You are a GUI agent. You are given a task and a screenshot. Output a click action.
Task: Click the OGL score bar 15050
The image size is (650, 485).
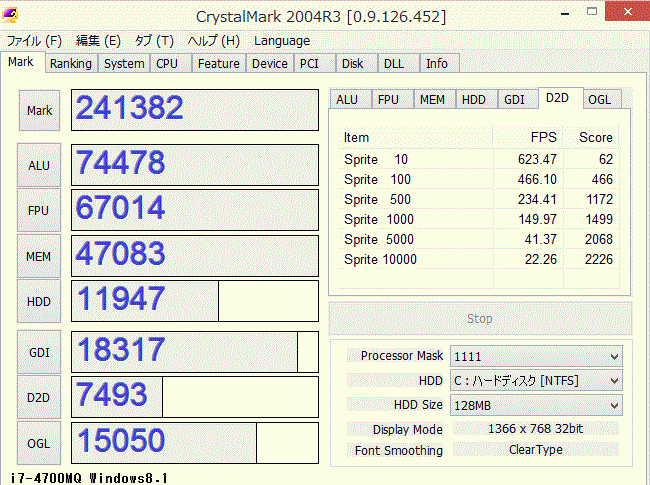click(x=195, y=443)
